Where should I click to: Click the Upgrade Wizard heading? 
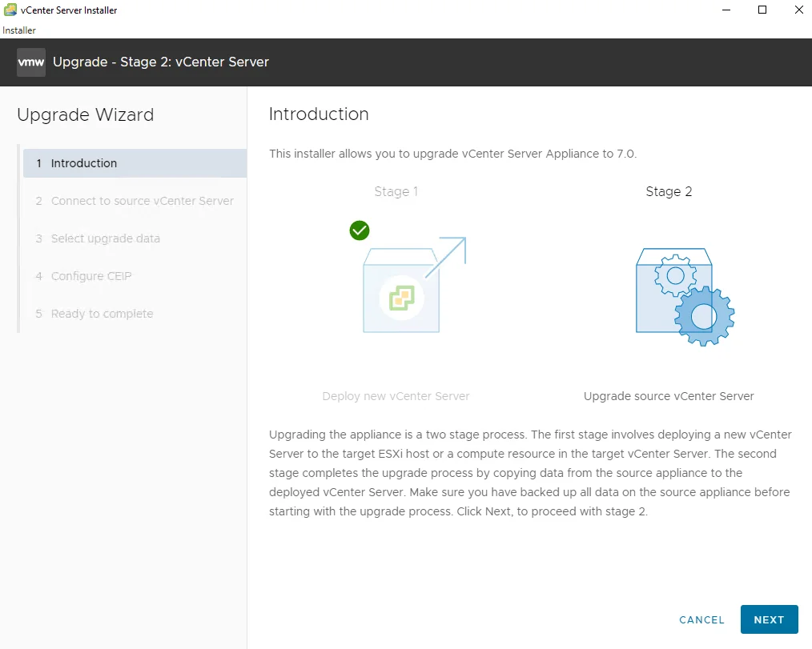point(86,115)
